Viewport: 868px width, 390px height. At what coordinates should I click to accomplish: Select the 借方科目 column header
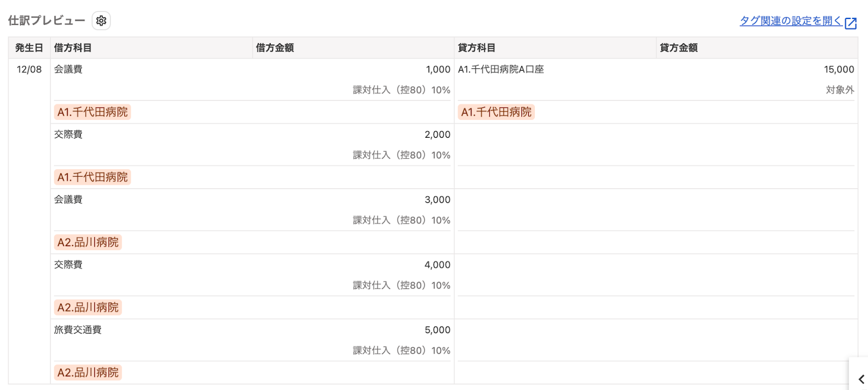coord(73,48)
